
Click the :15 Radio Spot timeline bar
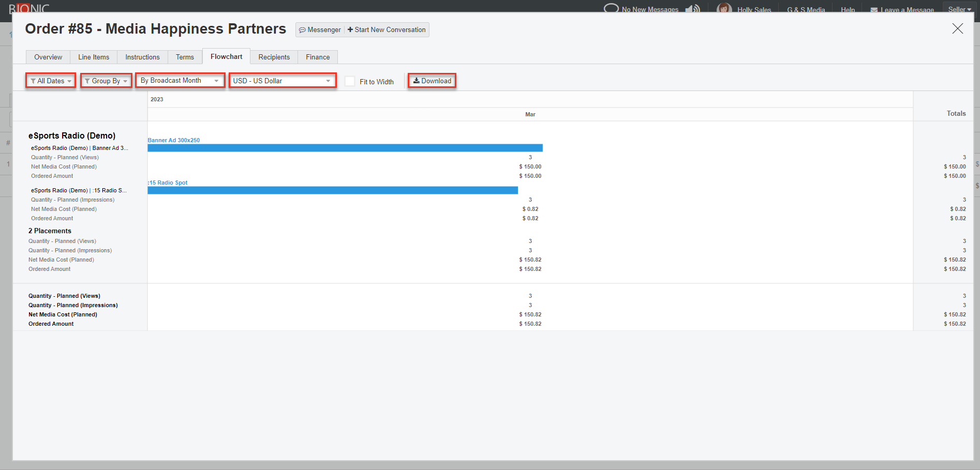coord(332,190)
